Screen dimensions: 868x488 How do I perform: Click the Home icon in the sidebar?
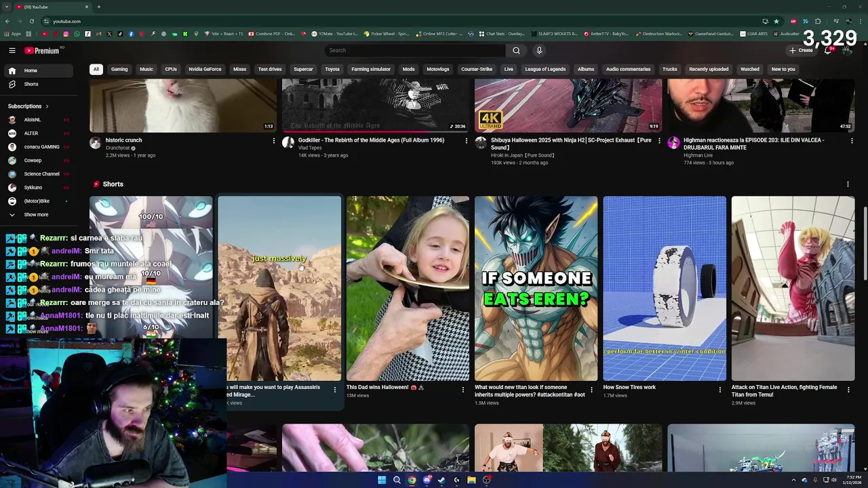[12, 70]
